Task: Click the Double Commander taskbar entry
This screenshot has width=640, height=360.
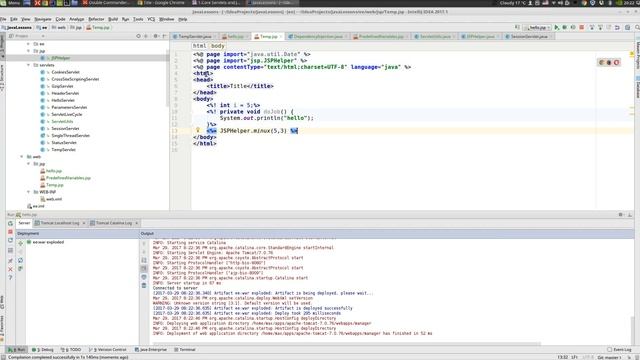Action: 106,2
